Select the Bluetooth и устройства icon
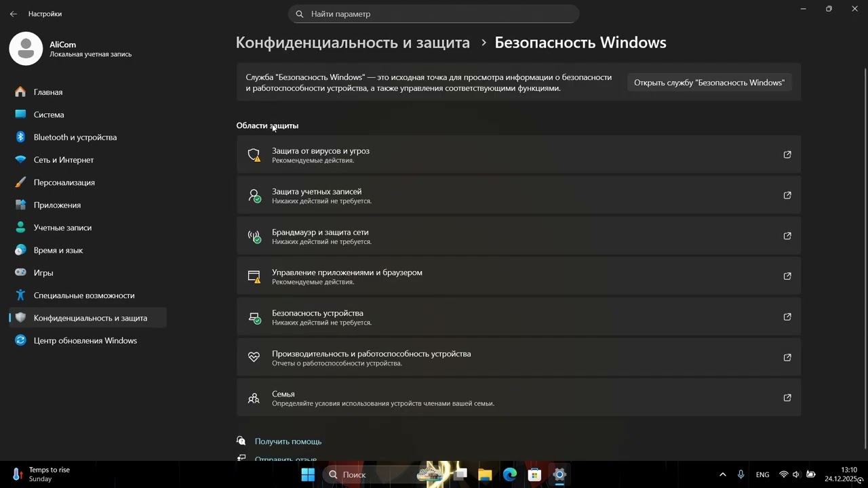Viewport: 868px width, 488px height. point(20,137)
